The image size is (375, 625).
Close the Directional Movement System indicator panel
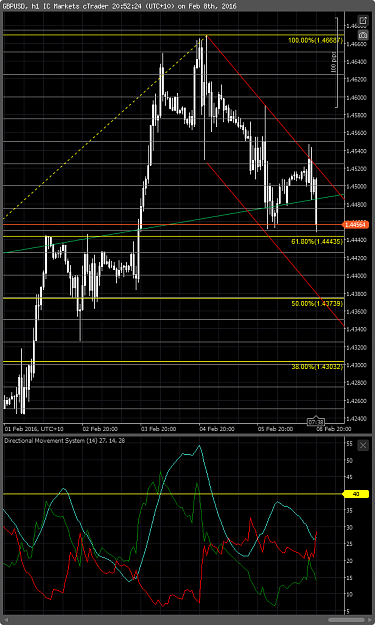(x=363, y=445)
